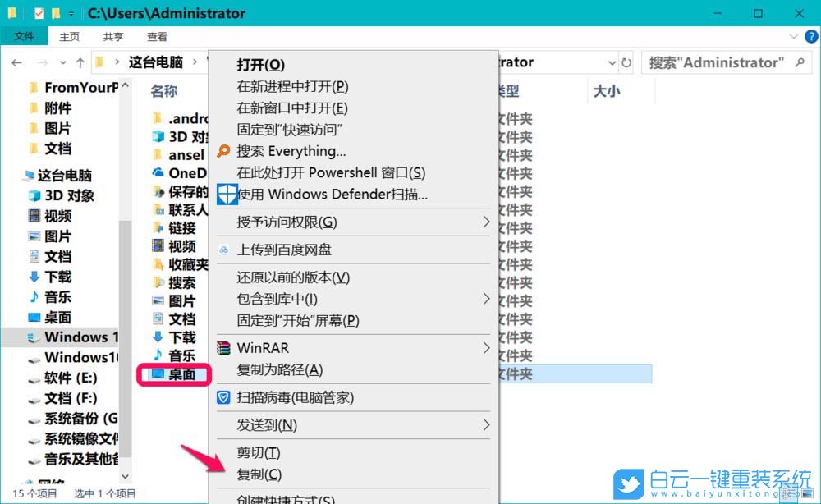Click the first folder icon on the title bar
The width and height of the screenshot is (821, 504).
pyautogui.click(x=12, y=13)
